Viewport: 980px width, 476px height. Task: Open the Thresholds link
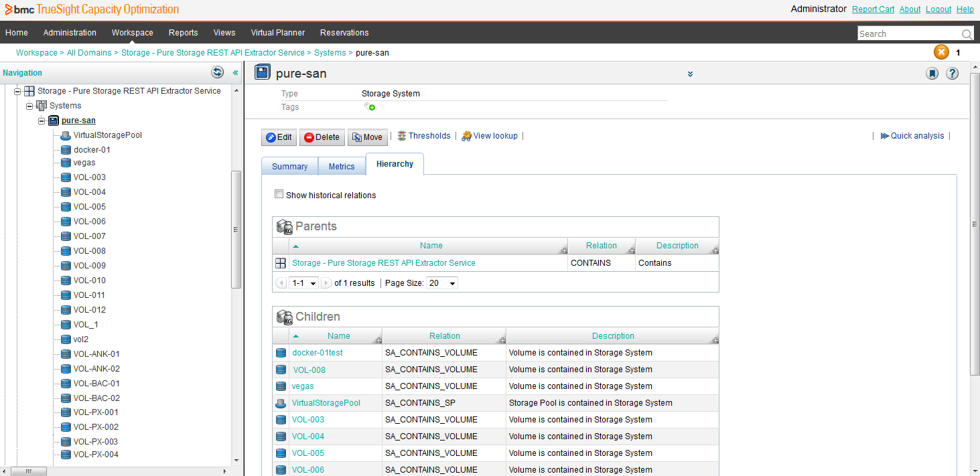[x=424, y=136]
